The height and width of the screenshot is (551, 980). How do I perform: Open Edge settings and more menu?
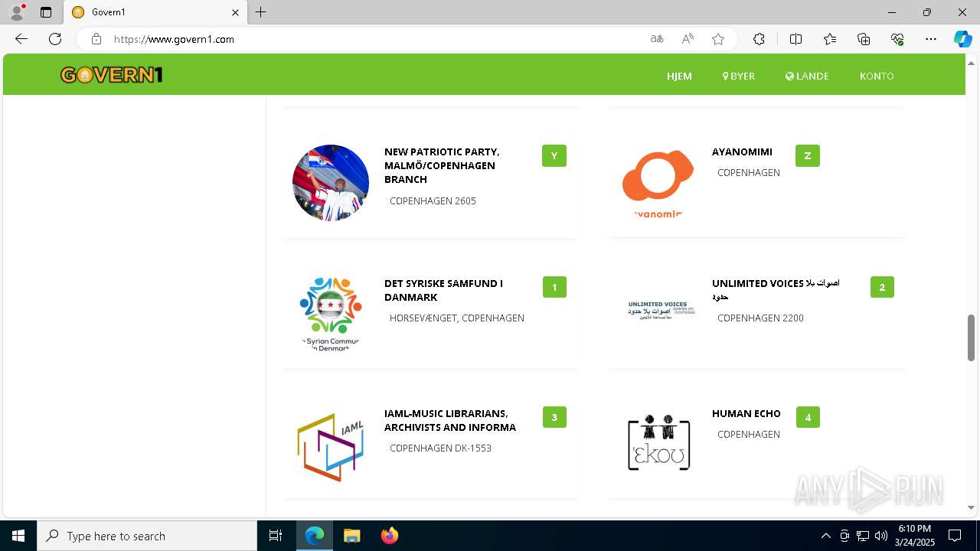931,39
